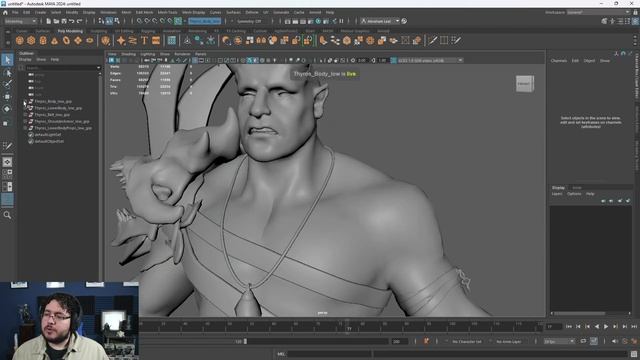Open search magnifier in toolbox
Viewport: 640px width, 360px height.
[x=7, y=215]
